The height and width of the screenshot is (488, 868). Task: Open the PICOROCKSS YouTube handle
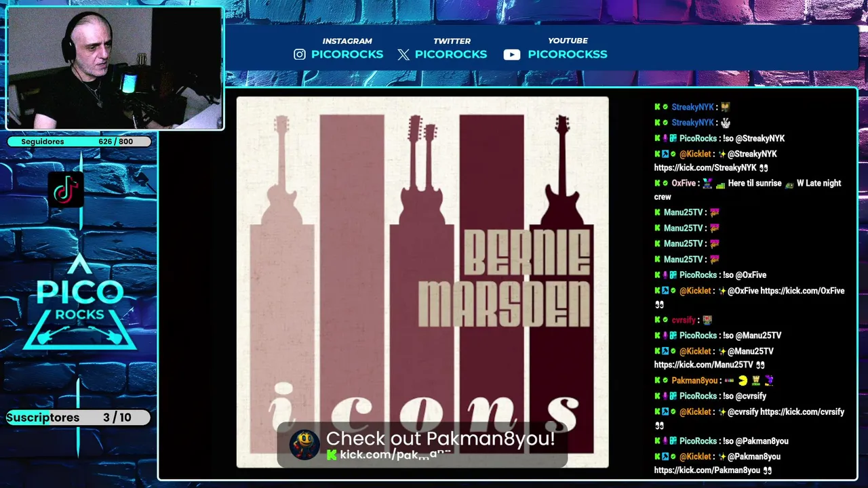(568, 54)
